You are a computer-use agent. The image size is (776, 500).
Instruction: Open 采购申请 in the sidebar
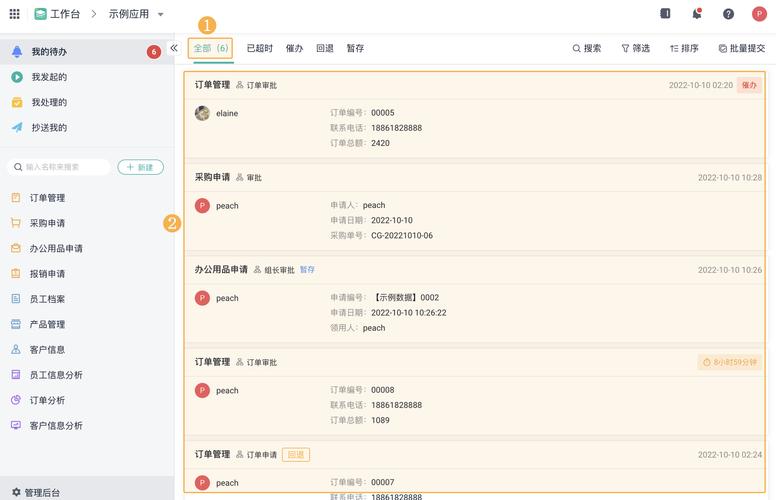tap(47, 223)
